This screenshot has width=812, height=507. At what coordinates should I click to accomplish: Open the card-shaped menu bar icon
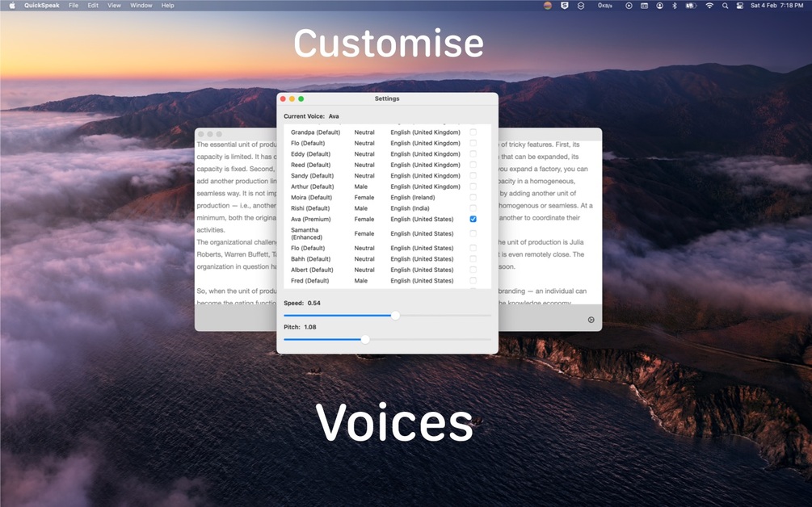tap(644, 5)
